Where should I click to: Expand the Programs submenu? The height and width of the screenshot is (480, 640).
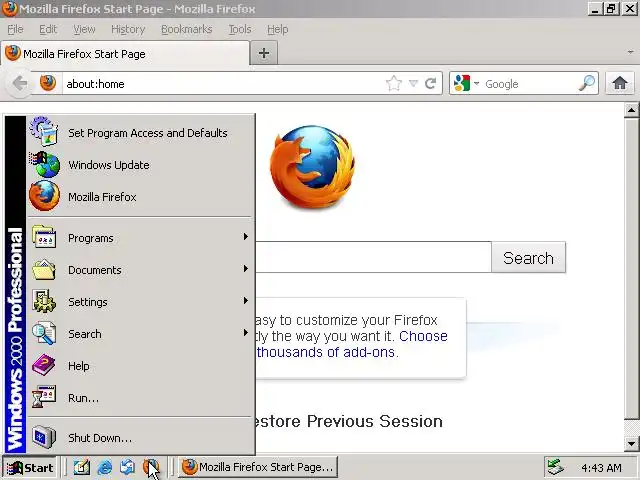[x=141, y=238]
